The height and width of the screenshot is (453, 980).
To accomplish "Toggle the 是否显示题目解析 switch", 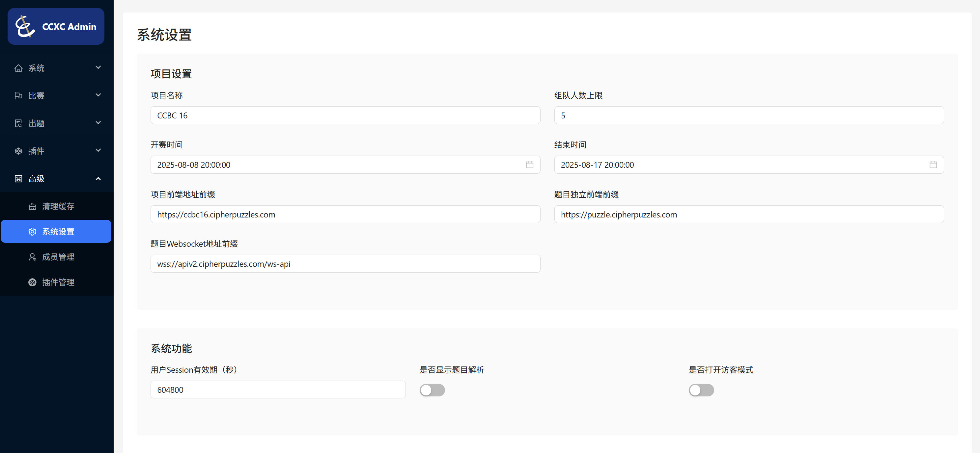I will (432, 390).
